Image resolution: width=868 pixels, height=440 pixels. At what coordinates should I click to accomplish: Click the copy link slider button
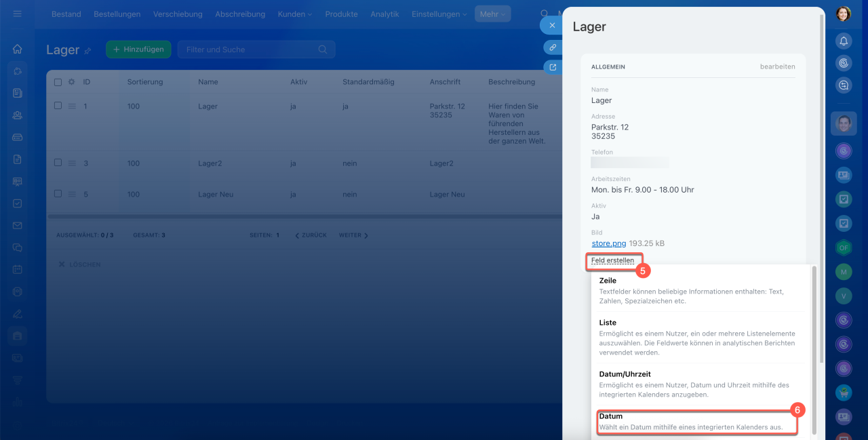coord(553,47)
